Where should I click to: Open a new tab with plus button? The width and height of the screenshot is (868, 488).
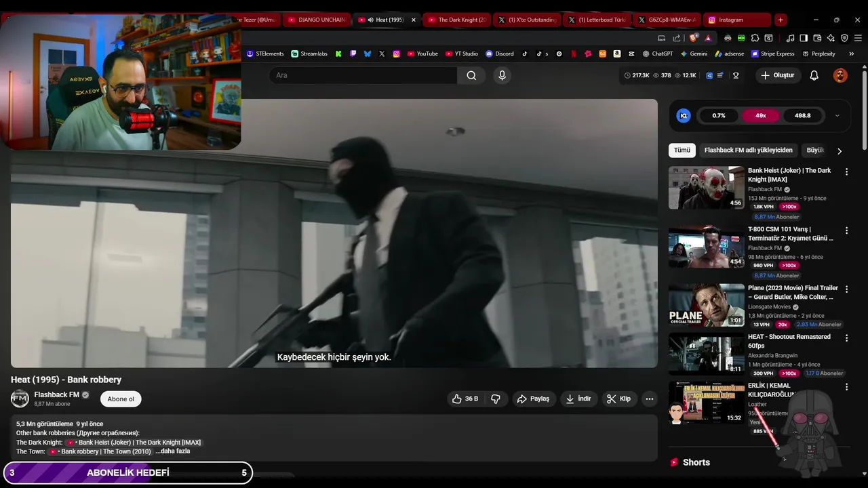click(x=781, y=20)
